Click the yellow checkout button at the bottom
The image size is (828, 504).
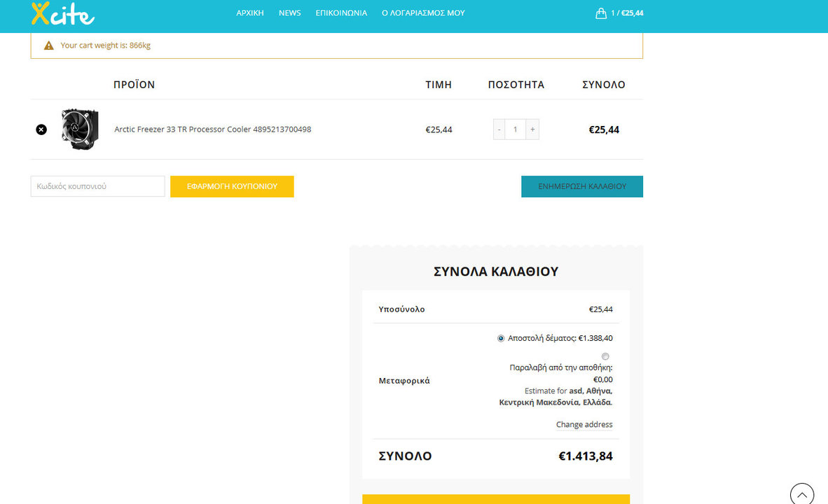(496, 499)
